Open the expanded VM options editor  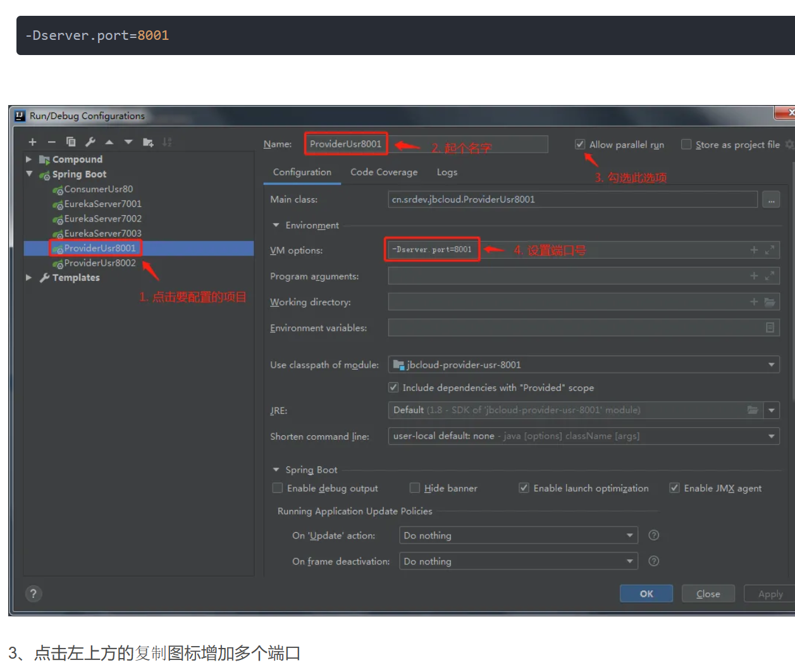770,249
